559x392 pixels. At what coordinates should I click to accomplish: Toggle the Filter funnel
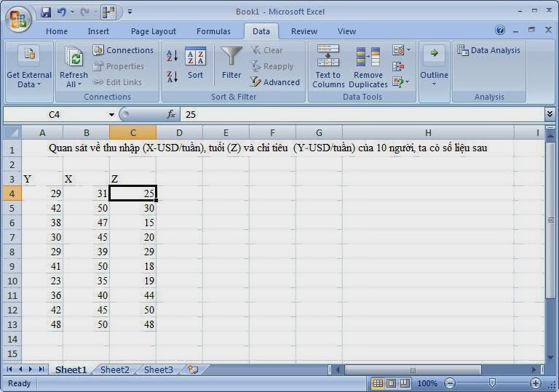[x=231, y=63]
